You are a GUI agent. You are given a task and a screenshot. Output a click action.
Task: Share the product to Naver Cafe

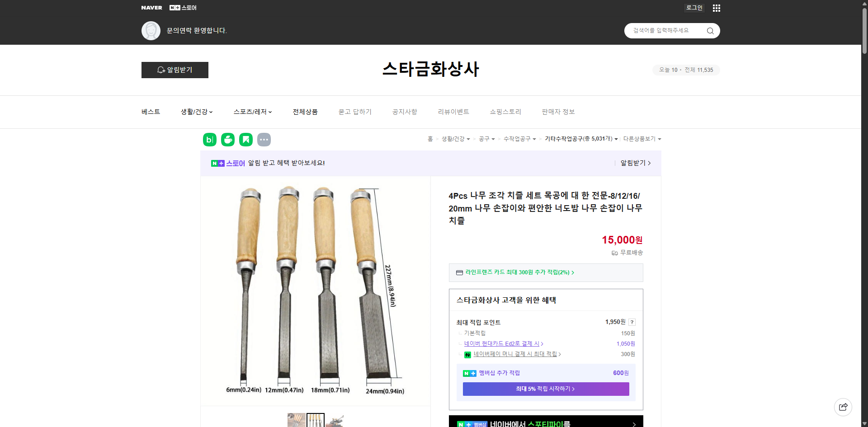(x=227, y=140)
